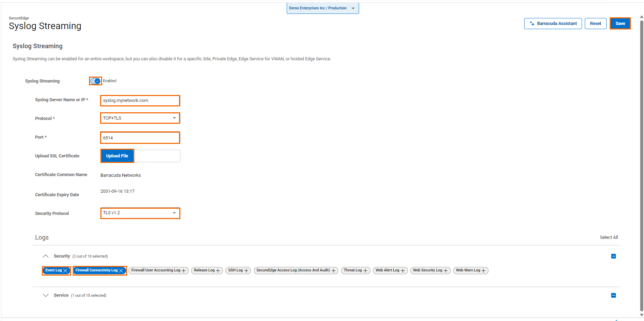This screenshot has height=321, width=644.
Task: Disable the Syslog Streaming toggle
Action: pyautogui.click(x=95, y=81)
